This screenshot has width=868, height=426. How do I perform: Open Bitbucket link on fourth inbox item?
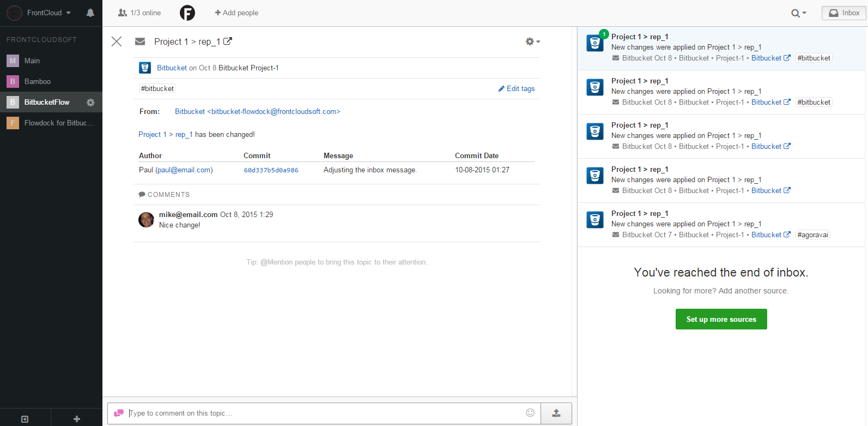(x=771, y=190)
